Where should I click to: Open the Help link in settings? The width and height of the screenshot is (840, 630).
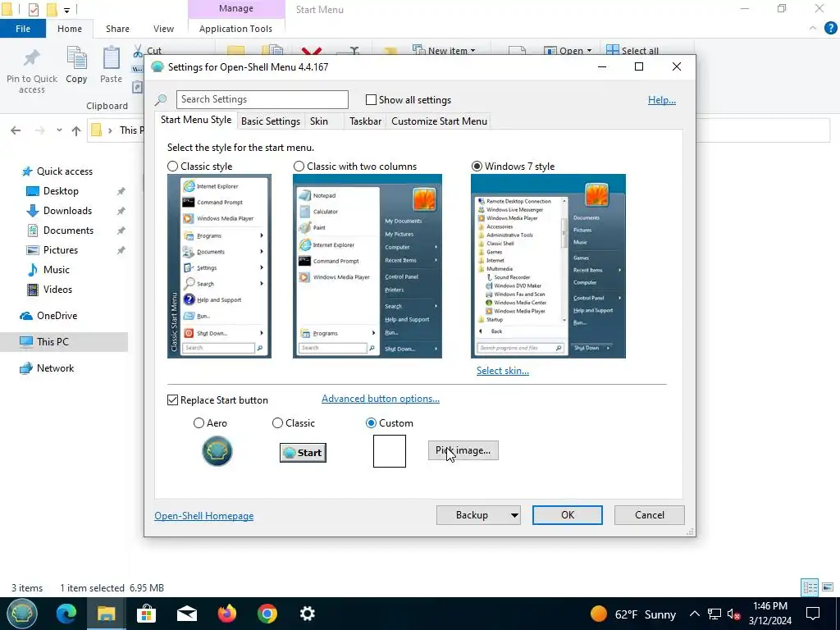coord(662,99)
